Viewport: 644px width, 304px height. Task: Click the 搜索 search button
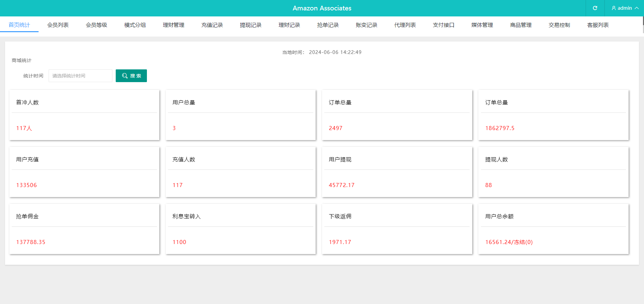pyautogui.click(x=131, y=76)
